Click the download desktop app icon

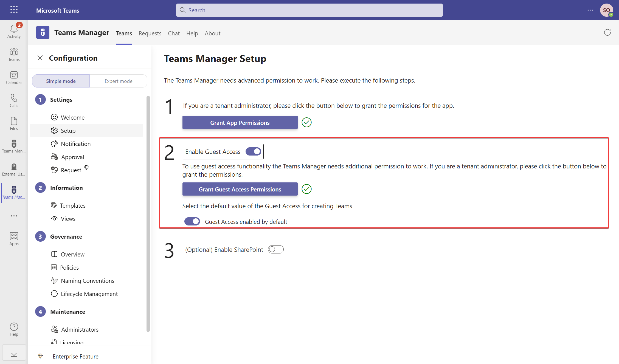[14, 353]
